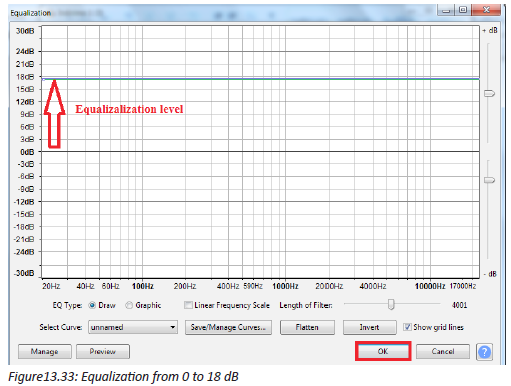Confirm equalization with OK

[383, 351]
